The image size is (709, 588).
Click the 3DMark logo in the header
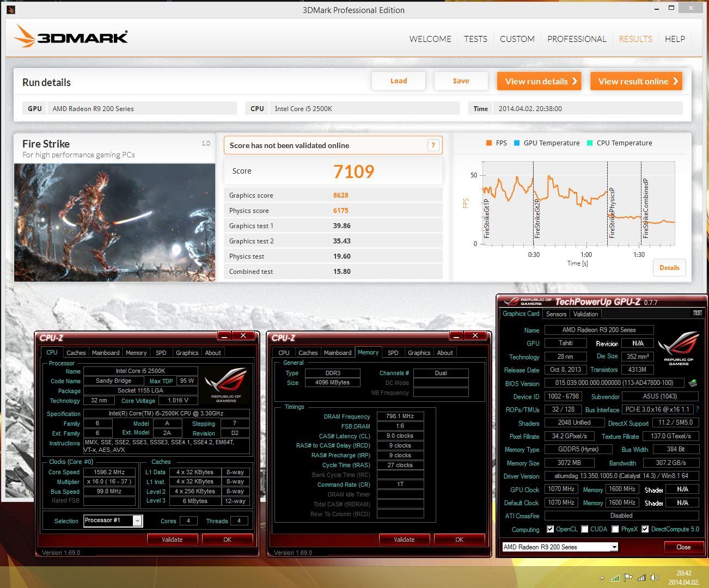coord(71,36)
